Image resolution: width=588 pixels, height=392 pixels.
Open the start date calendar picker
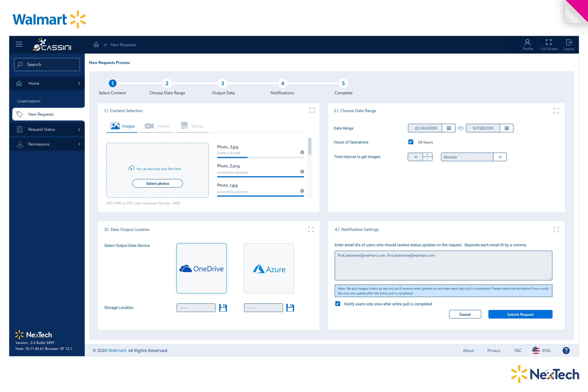449,128
